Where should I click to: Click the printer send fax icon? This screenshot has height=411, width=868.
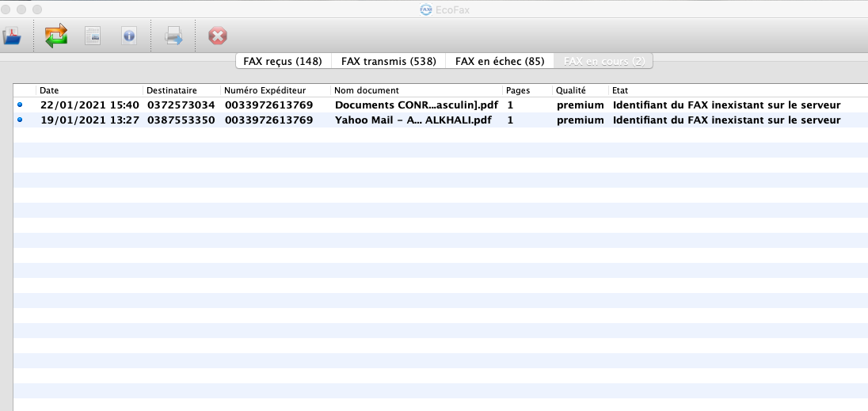point(173,36)
